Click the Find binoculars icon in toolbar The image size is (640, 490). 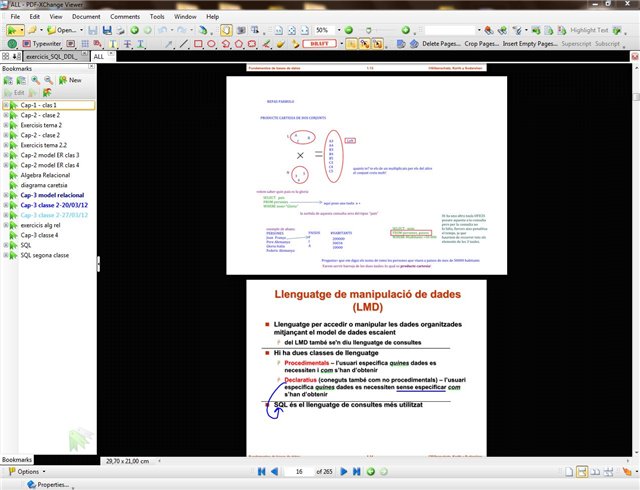(x=489, y=30)
